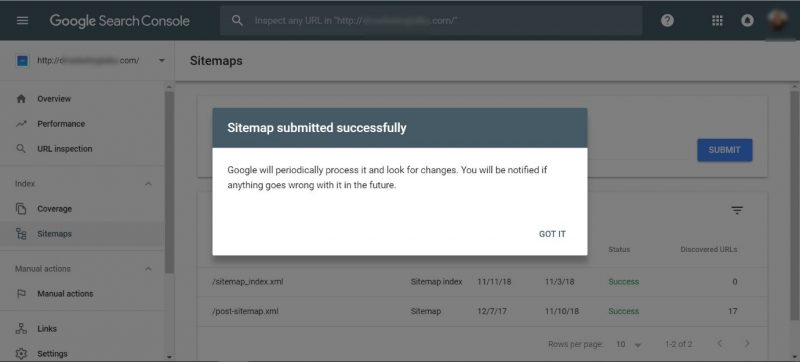Click the URL inspection search field
This screenshot has height=362, width=800.
(431, 20)
